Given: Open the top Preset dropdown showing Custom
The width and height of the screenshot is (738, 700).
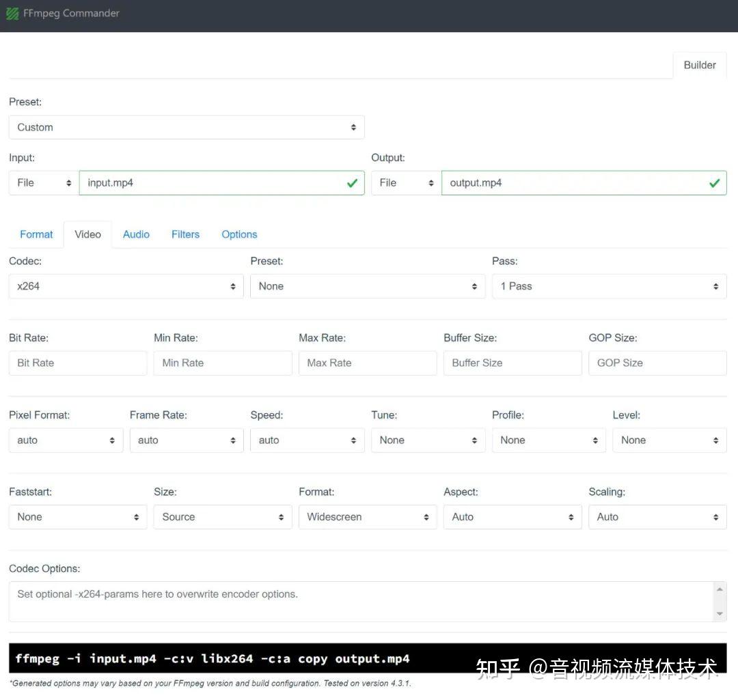Looking at the screenshot, I should [x=187, y=127].
